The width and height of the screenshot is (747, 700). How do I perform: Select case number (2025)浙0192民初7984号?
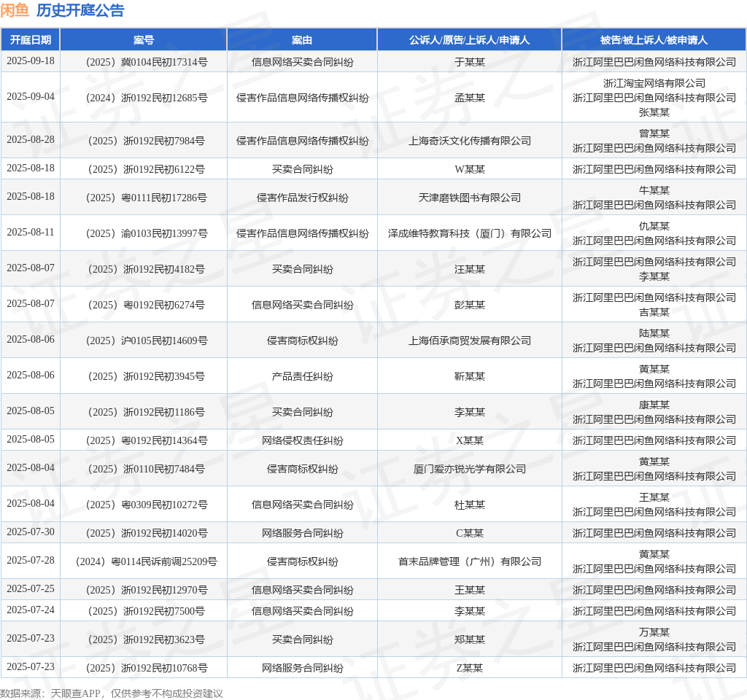147,141
